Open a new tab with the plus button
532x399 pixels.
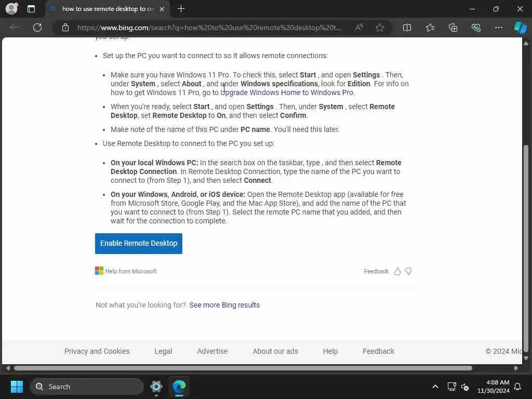[x=181, y=9]
